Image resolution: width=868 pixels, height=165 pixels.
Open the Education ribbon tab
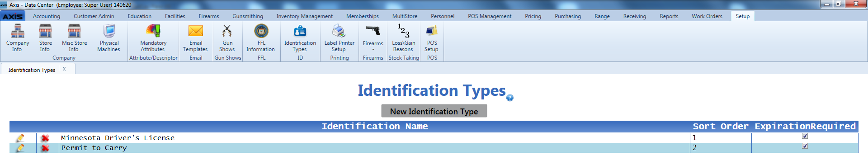(x=140, y=16)
